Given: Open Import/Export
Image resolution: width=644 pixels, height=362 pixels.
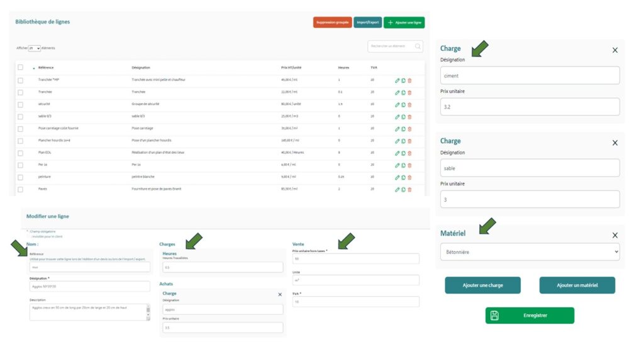Looking at the screenshot, I should point(367,23).
